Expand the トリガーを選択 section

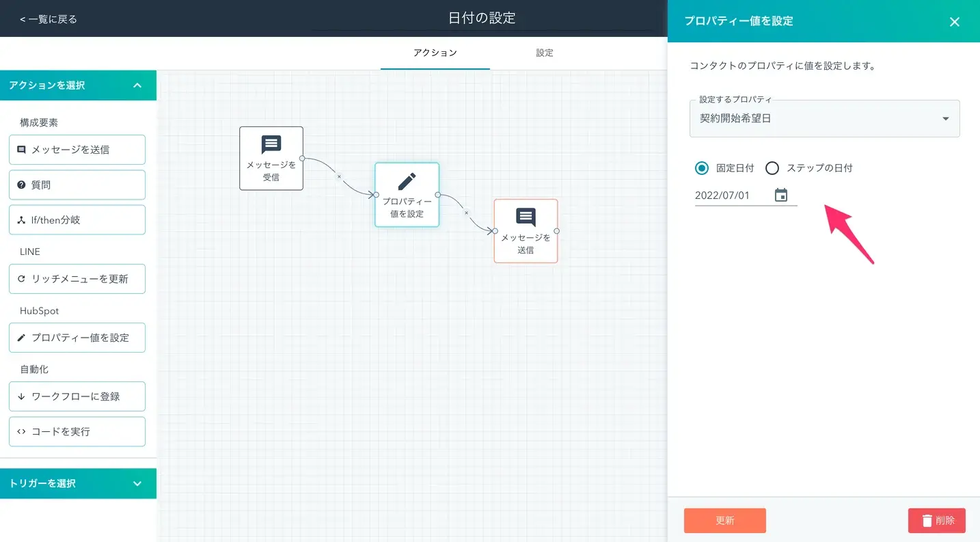point(137,483)
